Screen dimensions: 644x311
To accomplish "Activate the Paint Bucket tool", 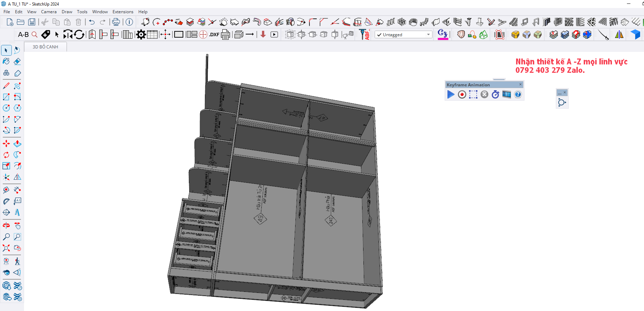I will click(x=6, y=62).
